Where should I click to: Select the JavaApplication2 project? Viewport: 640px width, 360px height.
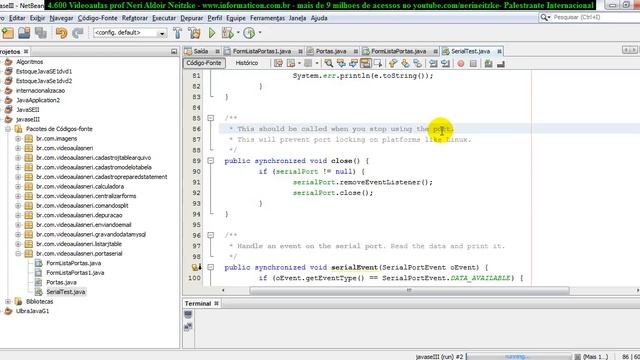(38, 100)
